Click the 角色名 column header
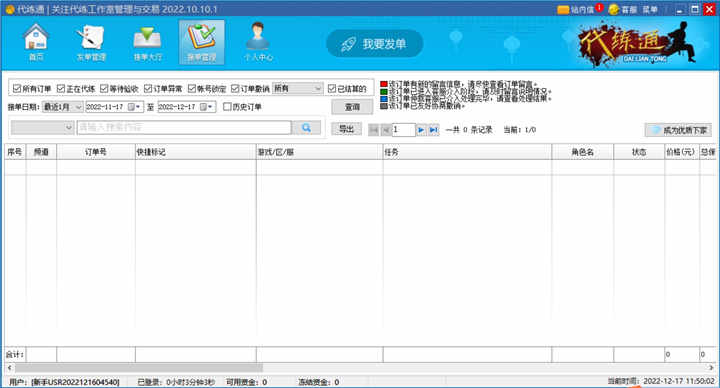The width and height of the screenshot is (720, 388). pos(583,152)
